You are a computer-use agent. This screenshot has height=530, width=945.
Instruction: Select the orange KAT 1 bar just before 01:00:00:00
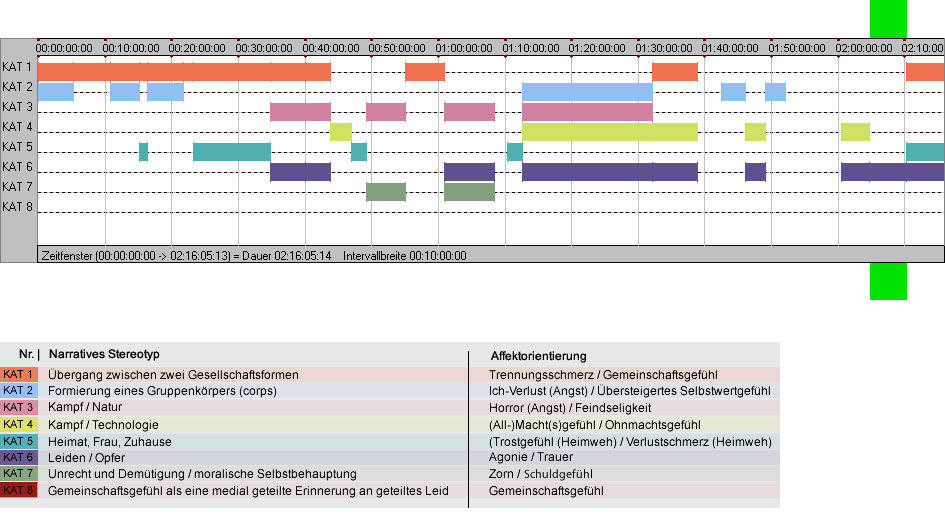tap(425, 72)
